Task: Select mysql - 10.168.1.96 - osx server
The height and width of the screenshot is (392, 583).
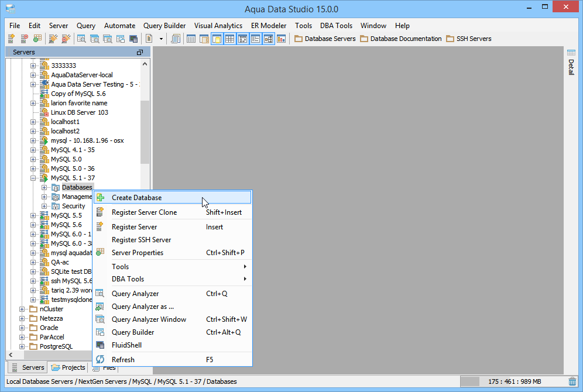Action: click(x=87, y=140)
